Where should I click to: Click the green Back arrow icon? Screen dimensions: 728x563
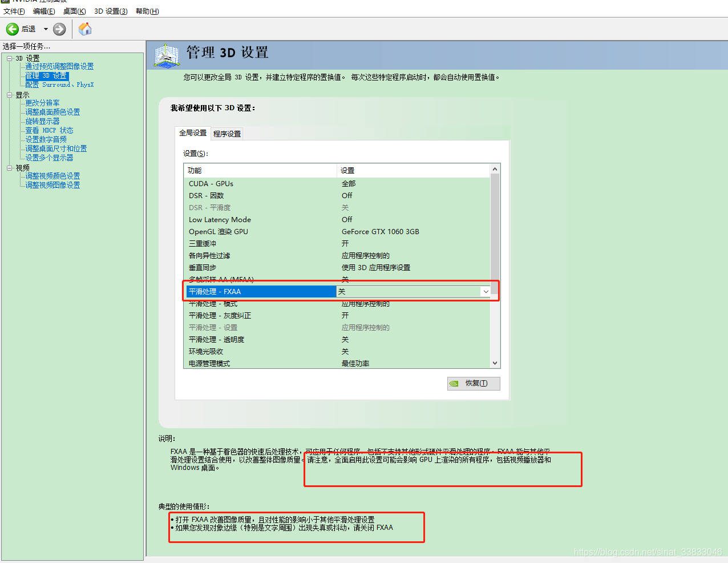coord(13,29)
